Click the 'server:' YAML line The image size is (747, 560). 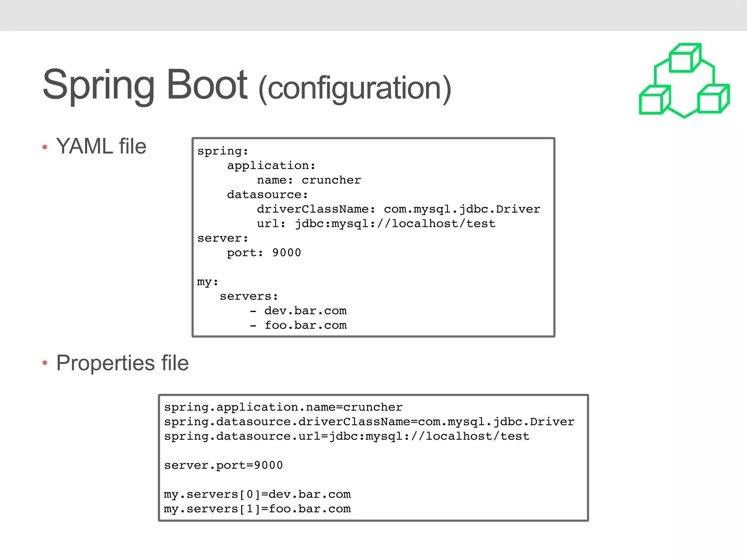point(223,238)
